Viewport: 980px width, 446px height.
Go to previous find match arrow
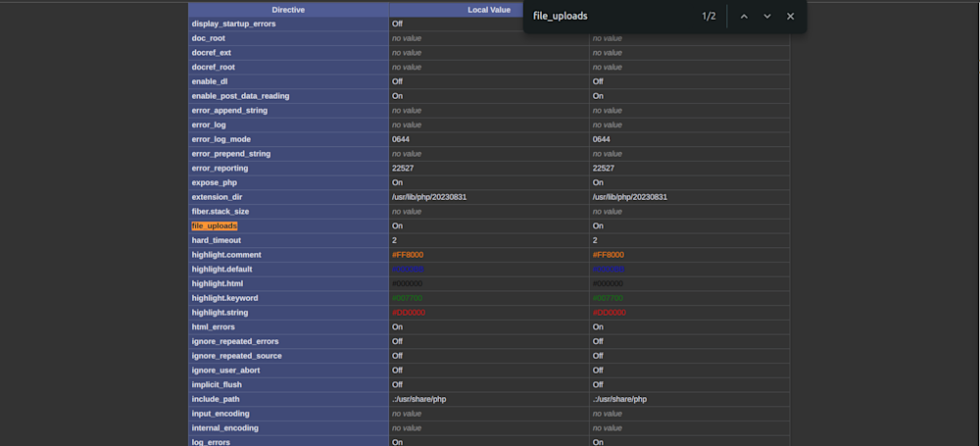coord(744,17)
